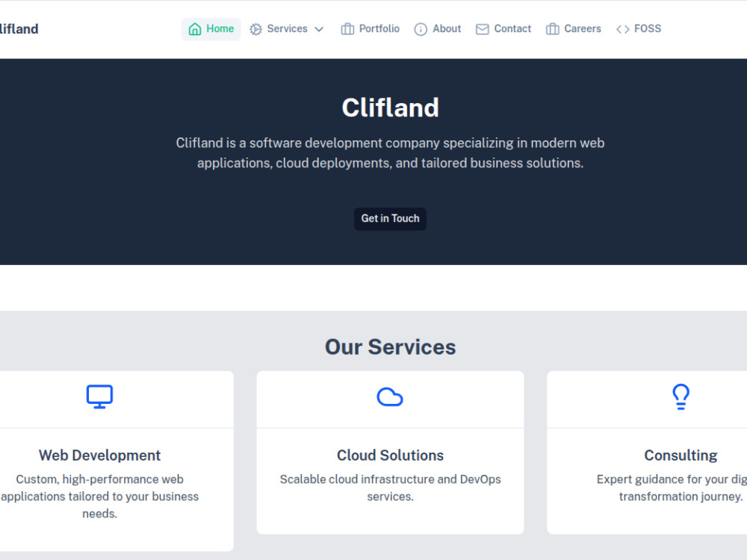Click the lightbulb icon on Consulting card

click(681, 396)
